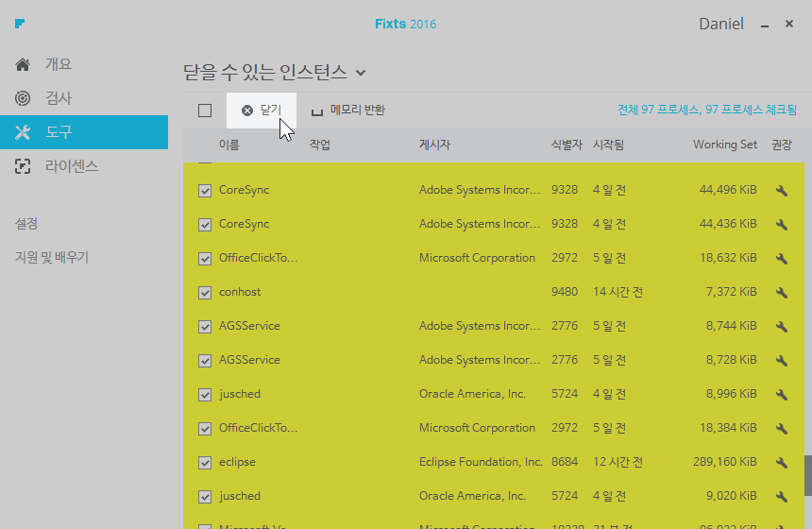
Task: Open 설정 in the sidebar
Action: click(26, 224)
